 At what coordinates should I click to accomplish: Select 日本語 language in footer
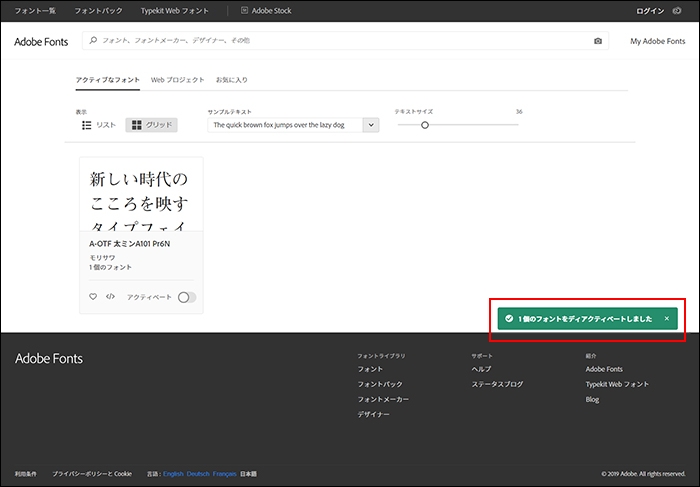click(248, 474)
